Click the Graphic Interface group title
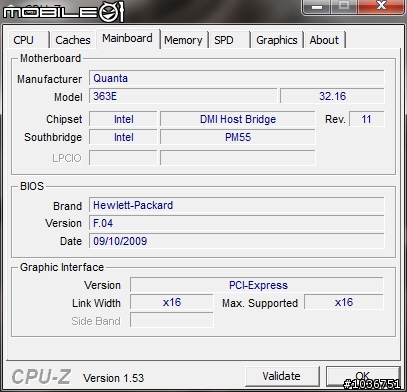This screenshot has width=407, height=392. [62, 267]
